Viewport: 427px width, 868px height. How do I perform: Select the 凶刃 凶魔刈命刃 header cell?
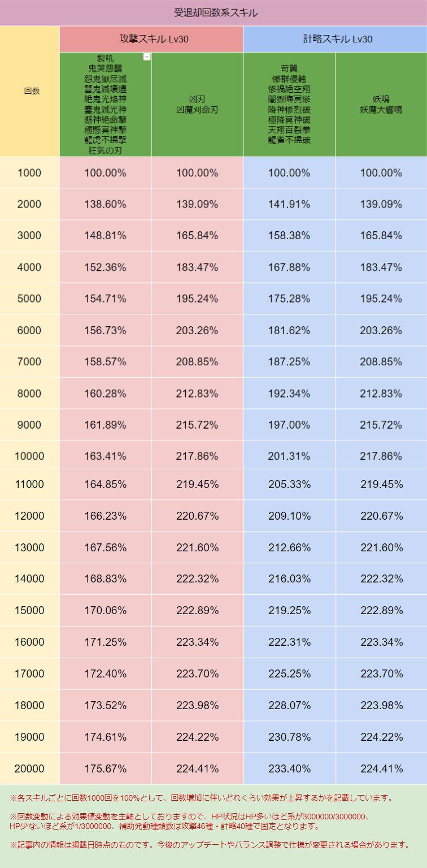(x=197, y=105)
